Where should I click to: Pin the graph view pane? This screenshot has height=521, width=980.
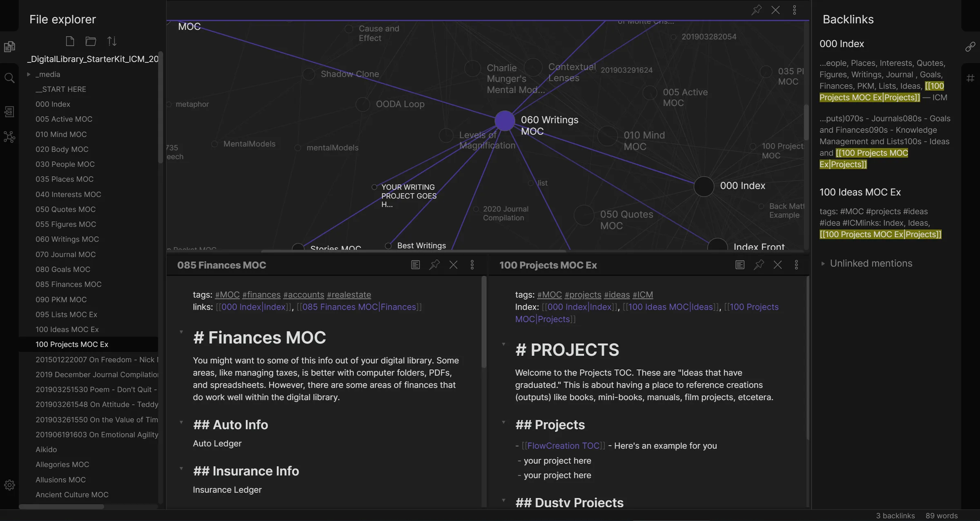pos(756,10)
